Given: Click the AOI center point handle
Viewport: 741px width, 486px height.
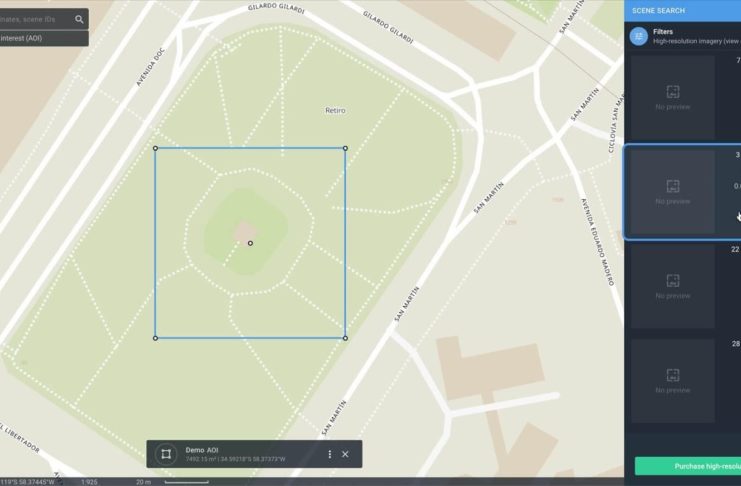Looking at the screenshot, I should pos(250,243).
